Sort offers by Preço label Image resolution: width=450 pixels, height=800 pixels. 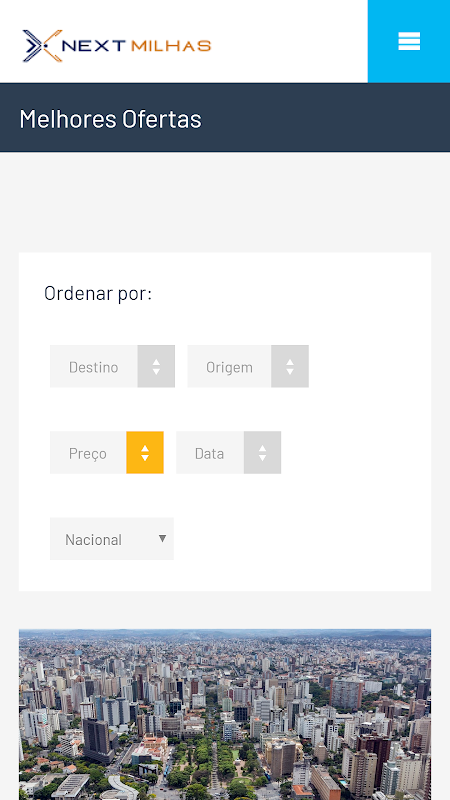pyautogui.click(x=88, y=453)
